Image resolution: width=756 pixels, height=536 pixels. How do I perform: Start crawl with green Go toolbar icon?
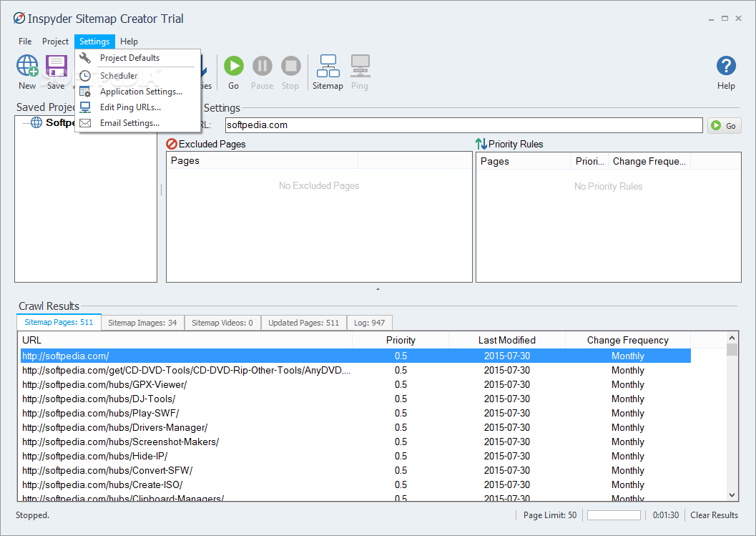tap(234, 66)
